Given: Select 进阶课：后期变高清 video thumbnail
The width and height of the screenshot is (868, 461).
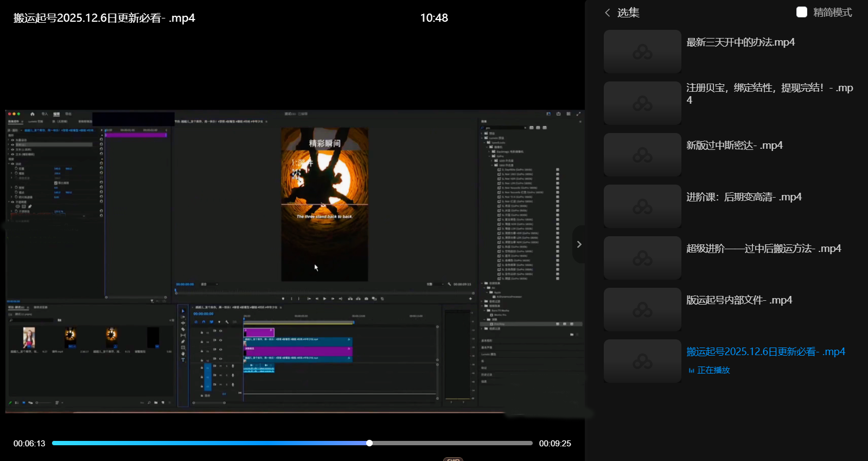Looking at the screenshot, I should [x=642, y=206].
